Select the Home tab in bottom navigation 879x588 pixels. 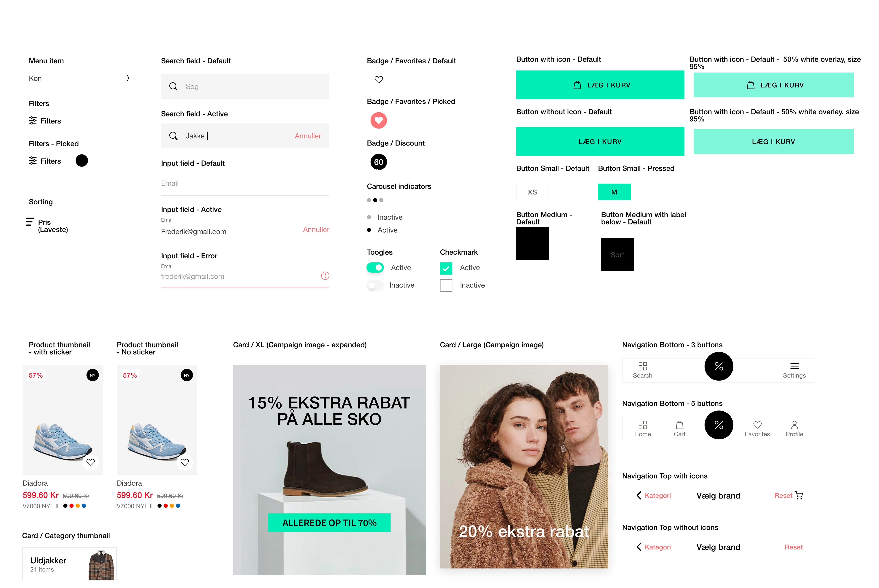click(642, 429)
